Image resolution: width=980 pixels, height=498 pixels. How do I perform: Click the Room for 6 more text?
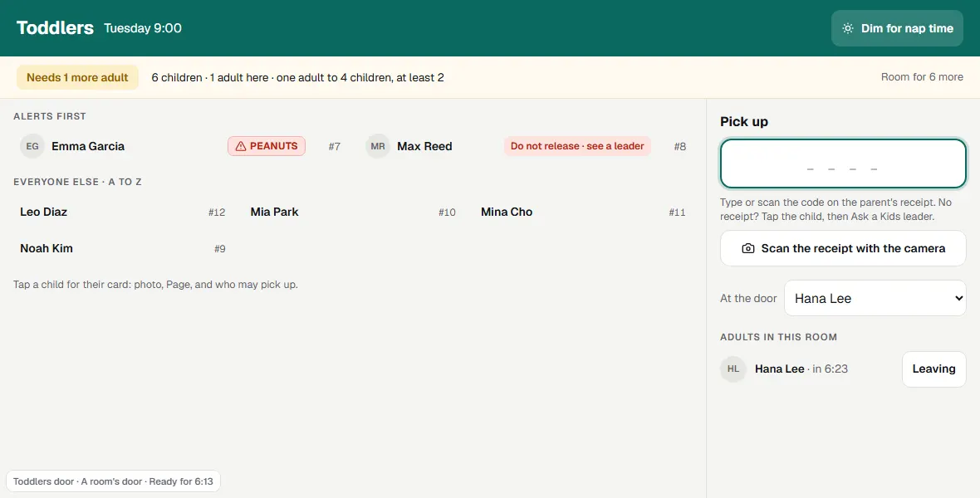pos(922,77)
